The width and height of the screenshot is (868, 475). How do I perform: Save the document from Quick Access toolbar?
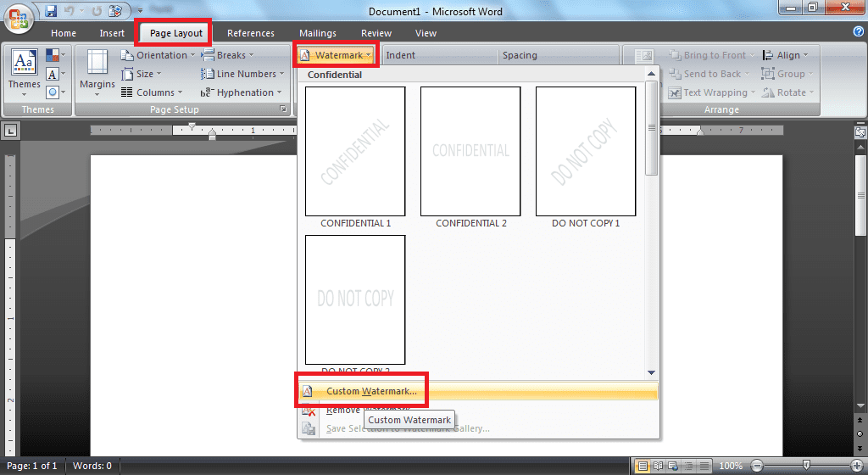[x=51, y=10]
